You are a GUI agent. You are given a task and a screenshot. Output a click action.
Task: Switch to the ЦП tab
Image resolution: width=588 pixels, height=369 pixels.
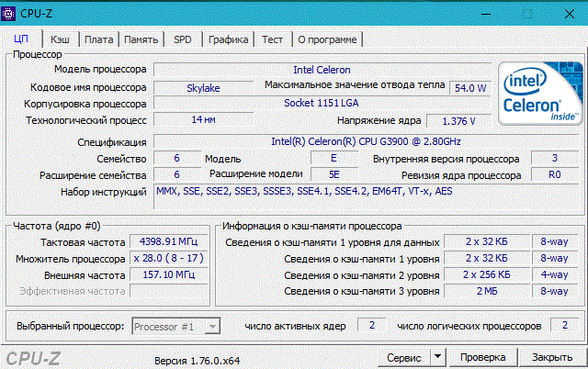point(21,39)
